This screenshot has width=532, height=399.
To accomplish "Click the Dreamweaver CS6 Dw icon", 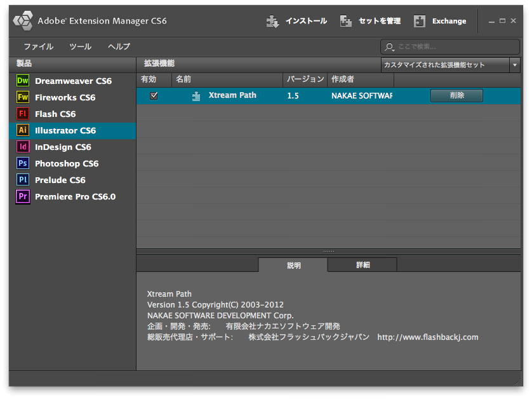I will click(x=23, y=81).
